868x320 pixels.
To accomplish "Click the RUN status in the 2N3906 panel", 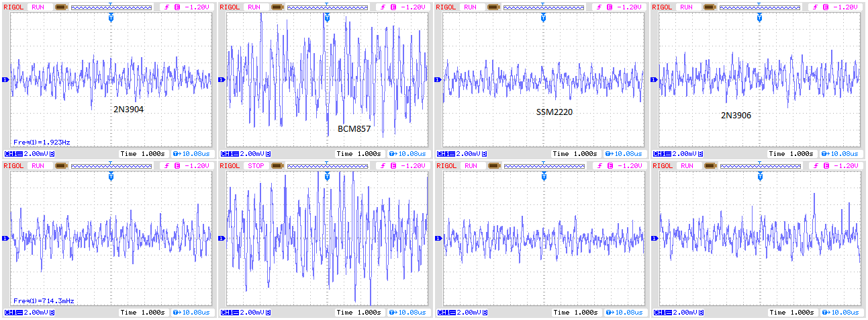I will (687, 7).
